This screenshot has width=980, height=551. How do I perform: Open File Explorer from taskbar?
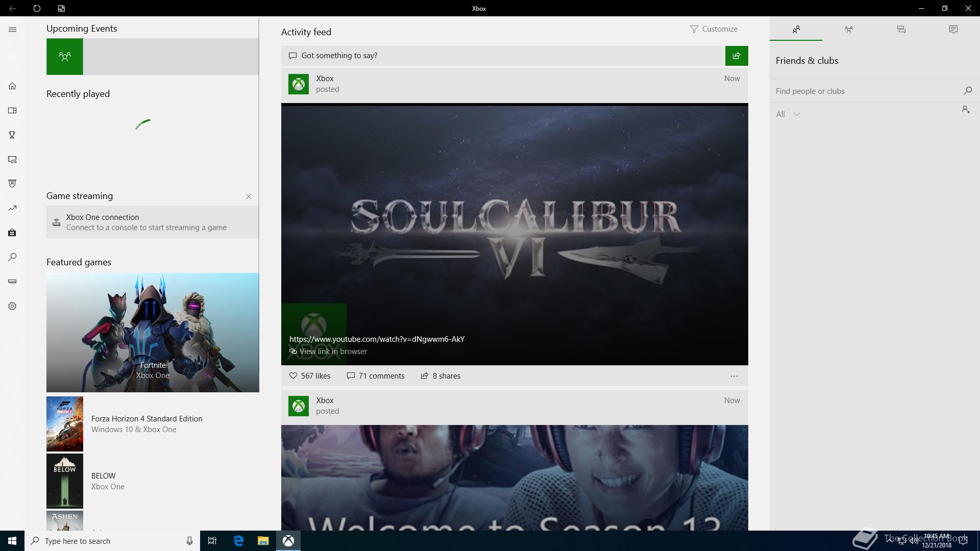[263, 541]
